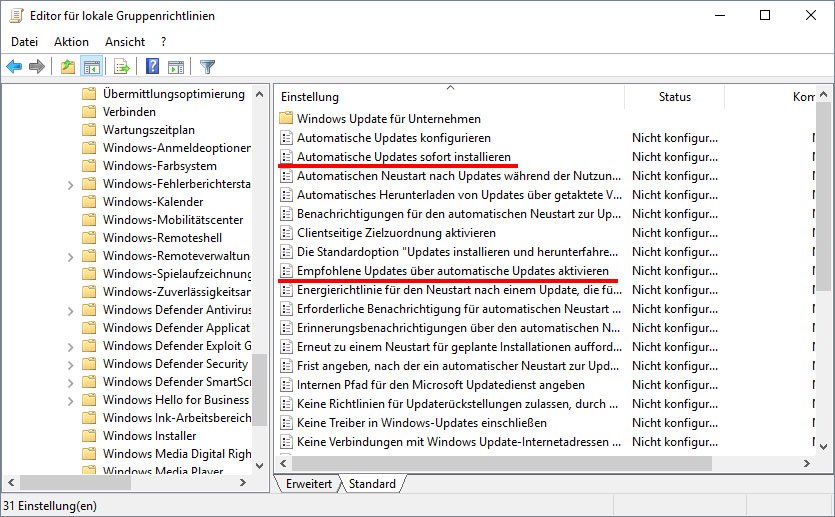Click the settings list horizontal scrollbar
The height and width of the screenshot is (517, 835).
(x=545, y=463)
